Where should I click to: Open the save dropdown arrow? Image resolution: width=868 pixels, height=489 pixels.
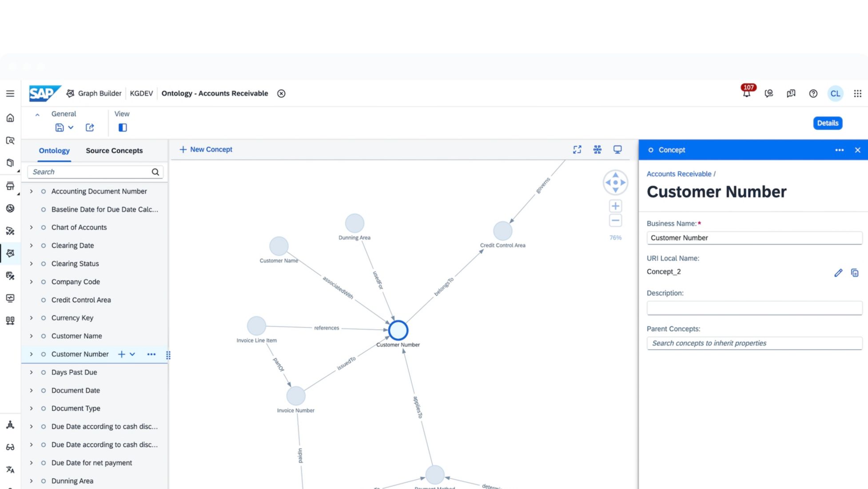click(71, 128)
